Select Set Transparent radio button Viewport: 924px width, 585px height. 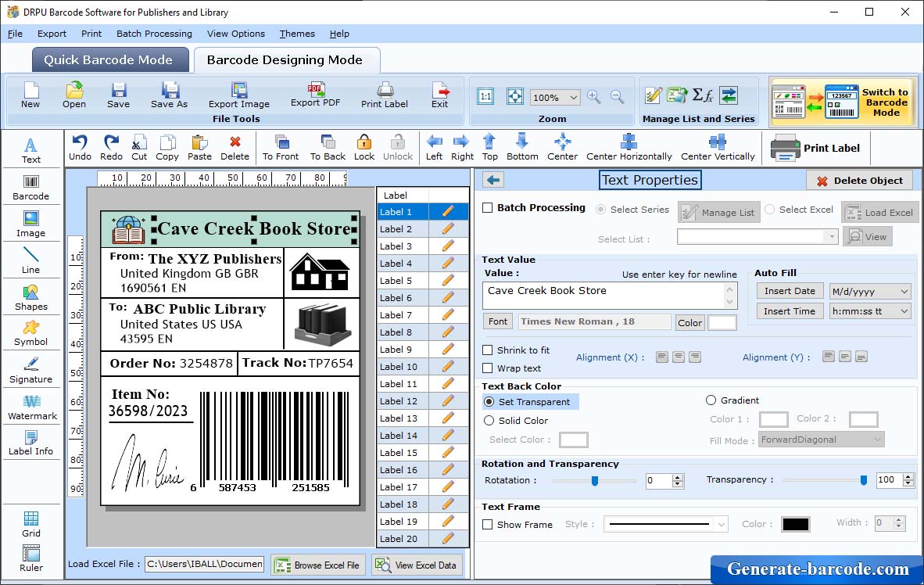(x=489, y=401)
